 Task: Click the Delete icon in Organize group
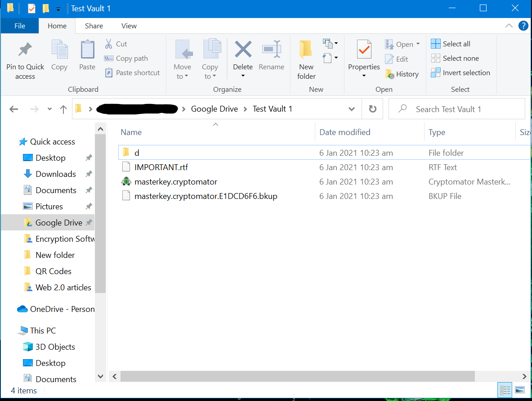click(x=243, y=50)
